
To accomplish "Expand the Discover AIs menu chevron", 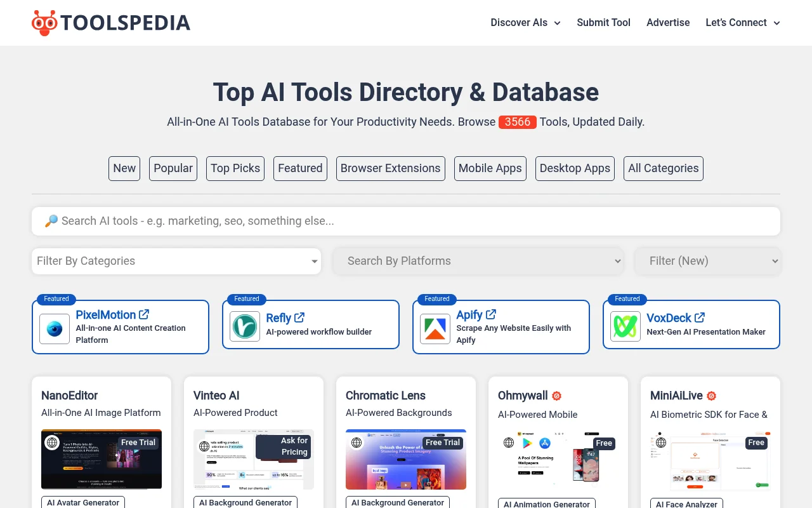I will (x=557, y=23).
